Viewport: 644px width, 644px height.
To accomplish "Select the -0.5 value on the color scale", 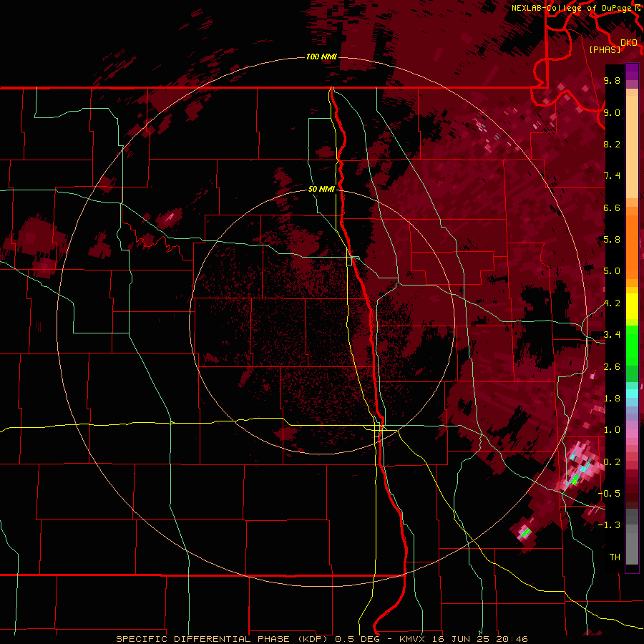I will click(609, 494).
